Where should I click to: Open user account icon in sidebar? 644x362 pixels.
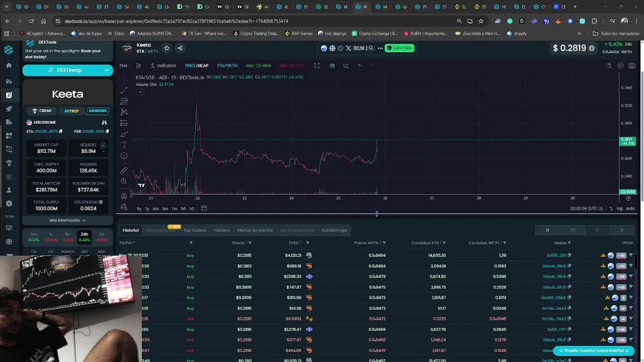[x=9, y=190]
